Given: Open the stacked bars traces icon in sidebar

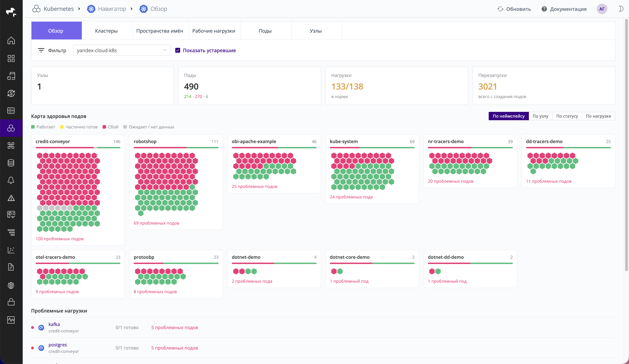Looking at the screenshot, I should [x=11, y=232].
